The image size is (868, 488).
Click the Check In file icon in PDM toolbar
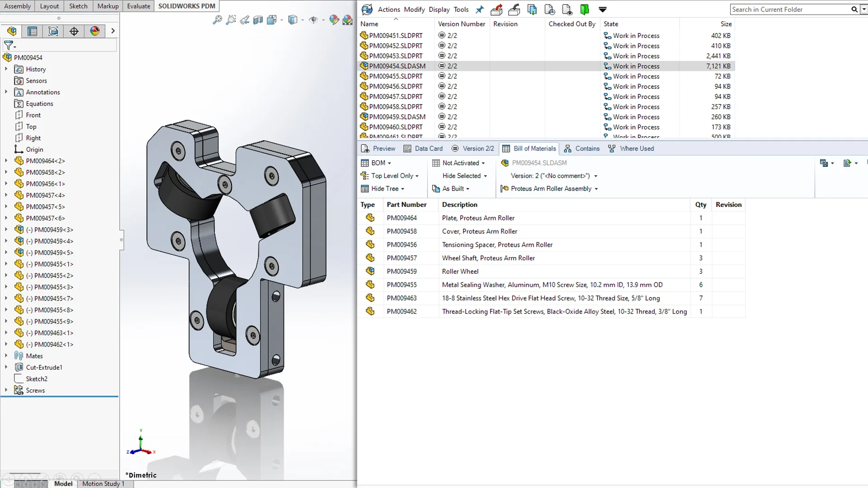(514, 9)
